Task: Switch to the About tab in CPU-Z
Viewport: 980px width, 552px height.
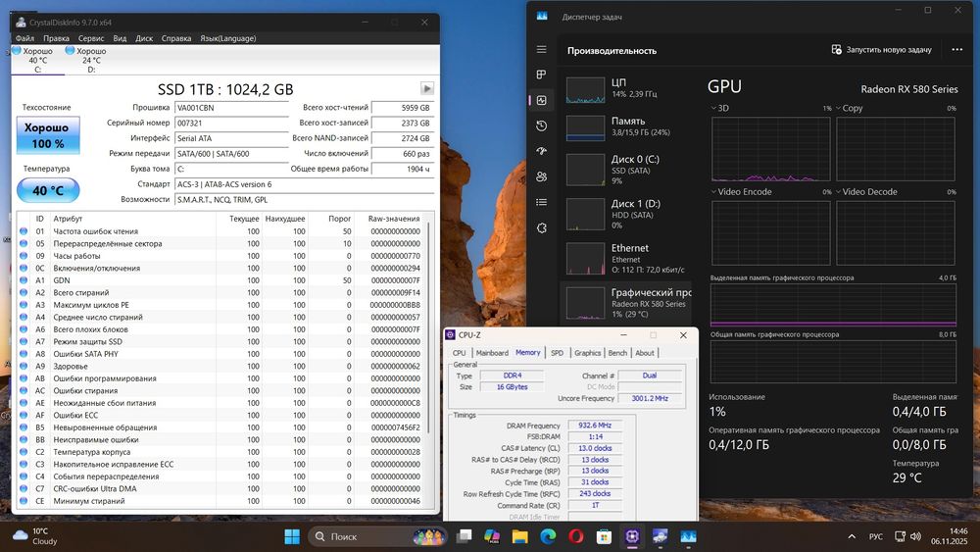Action: (x=645, y=353)
